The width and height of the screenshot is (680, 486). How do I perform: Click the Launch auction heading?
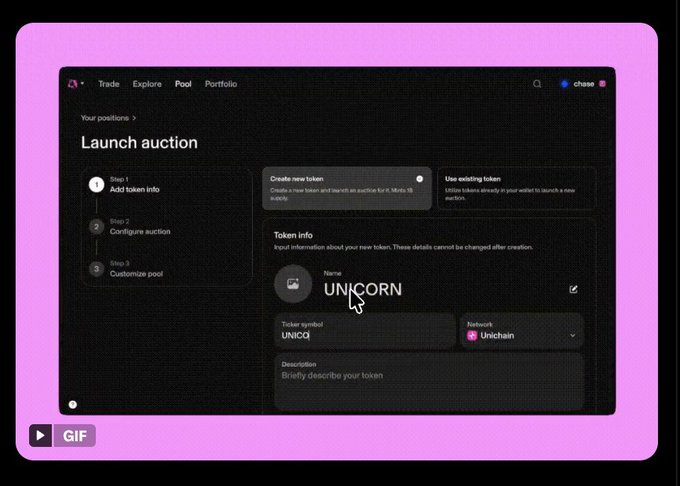tap(139, 143)
